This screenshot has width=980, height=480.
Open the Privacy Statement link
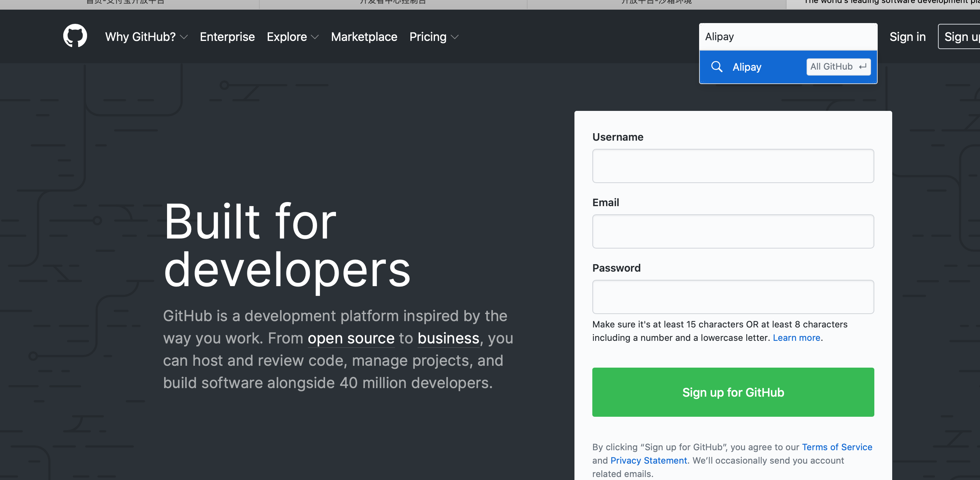click(x=648, y=460)
